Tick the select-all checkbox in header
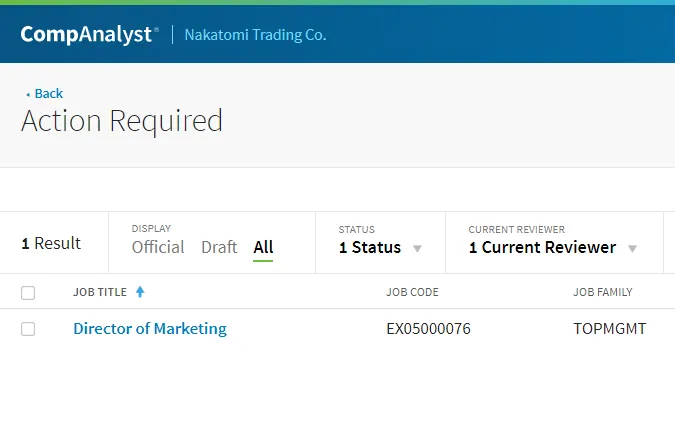Image resolution: width=675 pixels, height=431 pixels. [28, 293]
